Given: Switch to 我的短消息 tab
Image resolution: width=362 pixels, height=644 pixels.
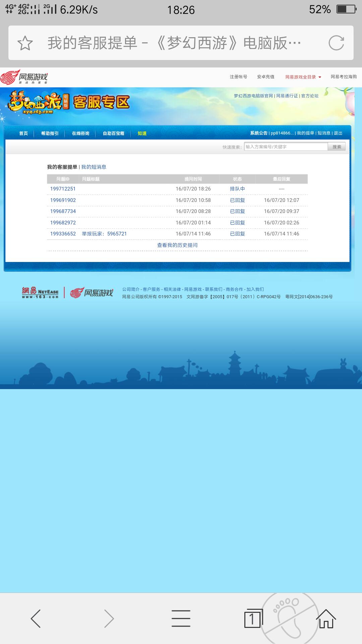Looking at the screenshot, I should (x=94, y=167).
